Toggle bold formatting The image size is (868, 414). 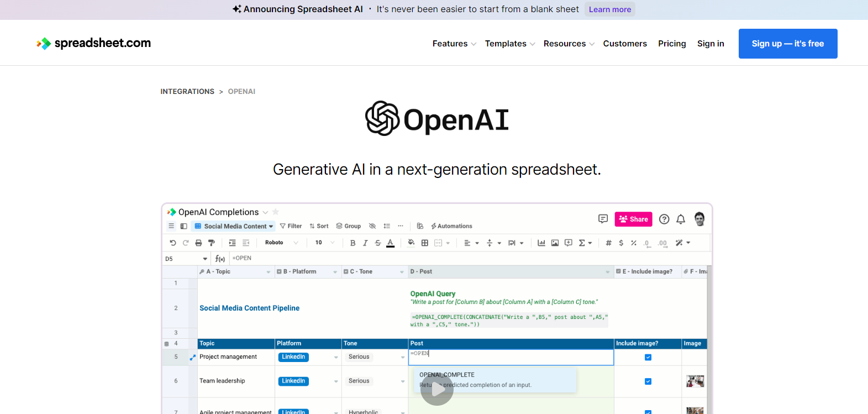pos(353,243)
